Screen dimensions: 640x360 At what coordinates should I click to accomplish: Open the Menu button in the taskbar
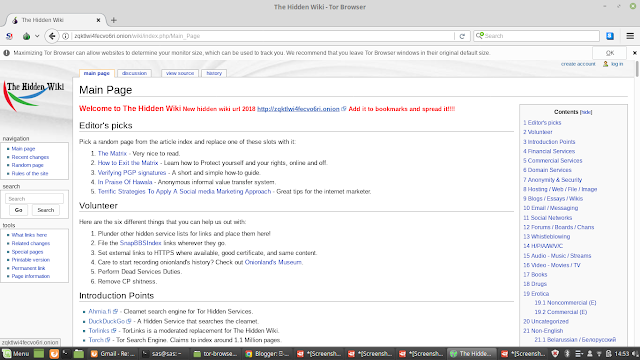point(16,353)
